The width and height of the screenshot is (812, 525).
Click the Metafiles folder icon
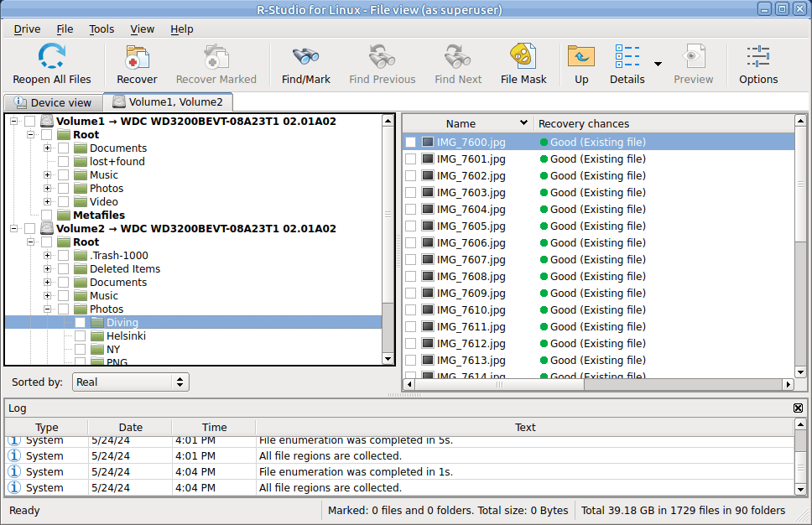coord(64,215)
